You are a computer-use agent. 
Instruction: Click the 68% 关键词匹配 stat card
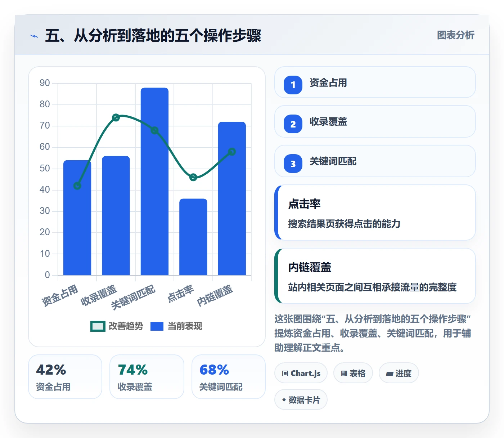229,377
